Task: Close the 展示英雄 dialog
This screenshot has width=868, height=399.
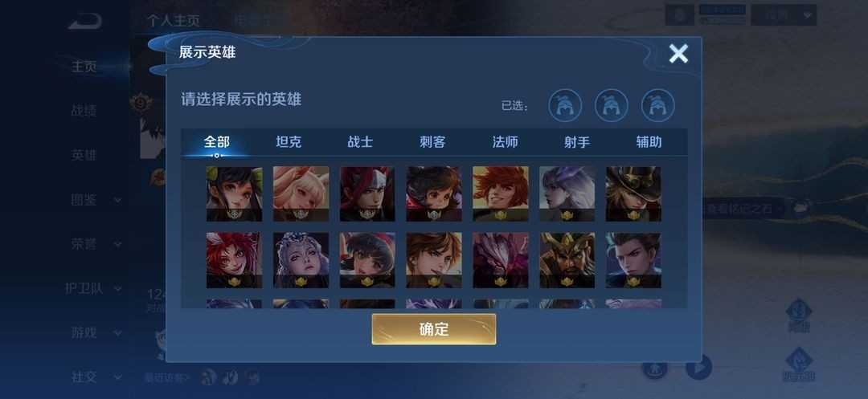Action: click(x=678, y=54)
